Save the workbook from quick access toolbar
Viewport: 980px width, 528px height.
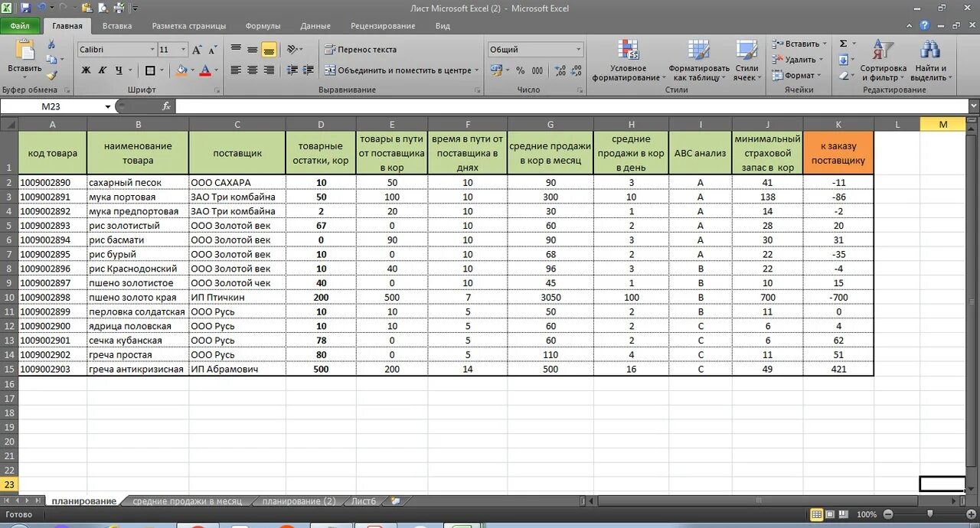tap(25, 8)
